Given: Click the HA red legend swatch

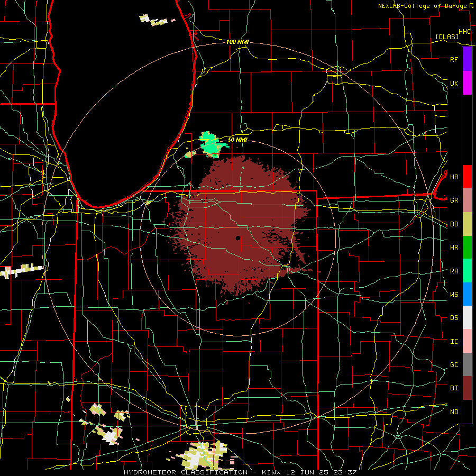Looking at the screenshot, I should pos(467,177).
